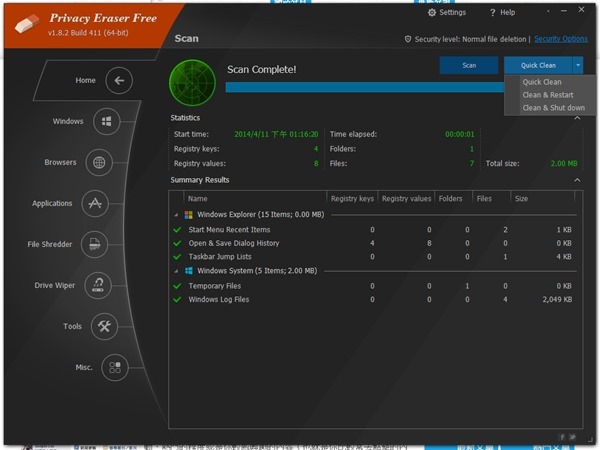The width and height of the screenshot is (600, 450).
Task: Open the Applications icon in sidebar
Action: (95, 203)
